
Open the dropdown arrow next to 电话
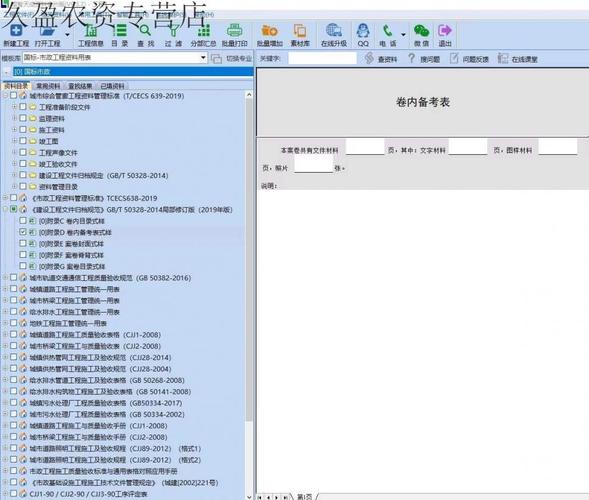pos(403,35)
